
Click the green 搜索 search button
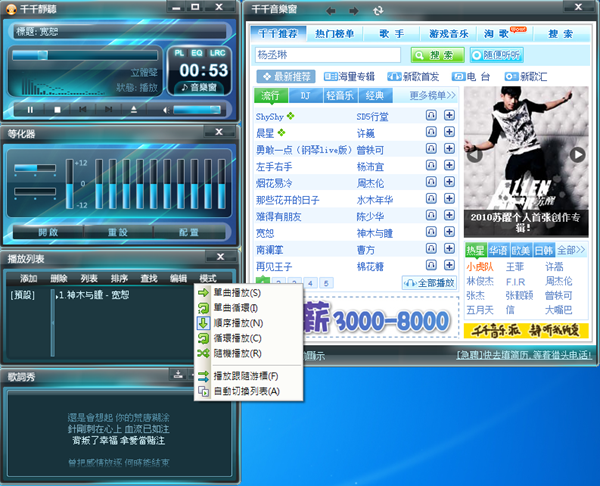coord(432,55)
